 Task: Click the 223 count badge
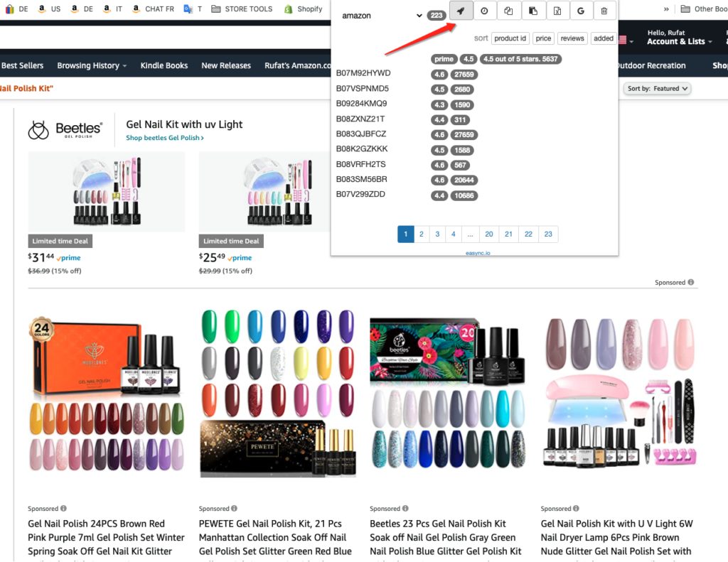pos(437,16)
